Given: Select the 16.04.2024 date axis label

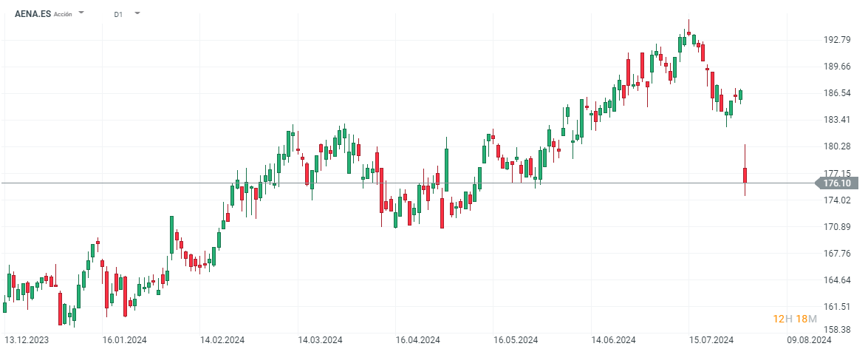Looking at the screenshot, I should [x=417, y=340].
